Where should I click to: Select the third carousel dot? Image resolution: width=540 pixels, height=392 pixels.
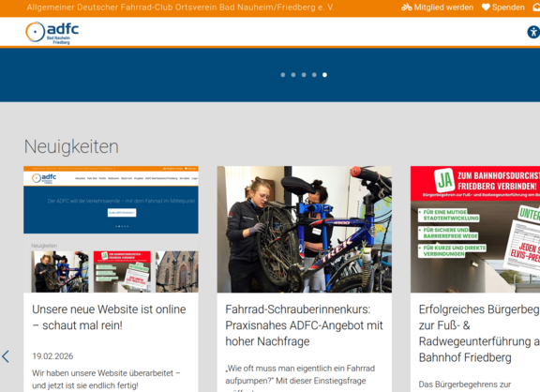304,75
